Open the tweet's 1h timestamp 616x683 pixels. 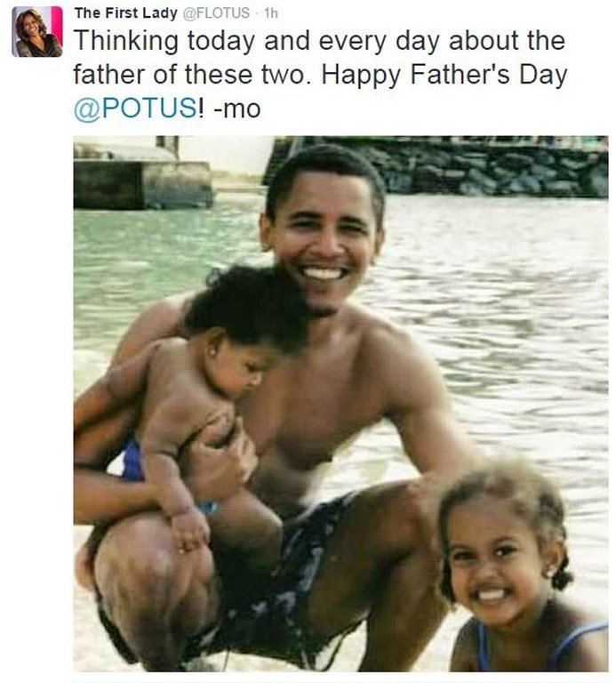(271, 12)
